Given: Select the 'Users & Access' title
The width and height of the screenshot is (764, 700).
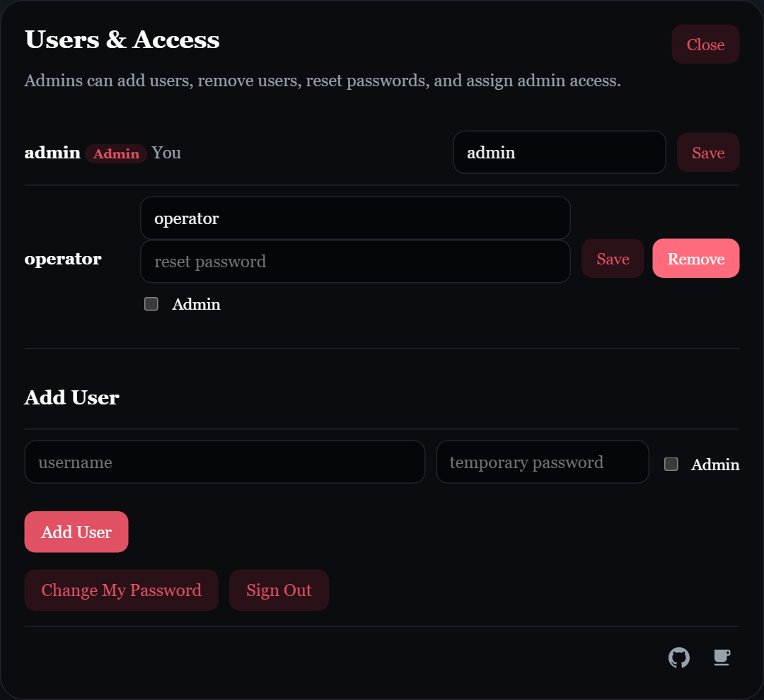Looking at the screenshot, I should [x=122, y=40].
